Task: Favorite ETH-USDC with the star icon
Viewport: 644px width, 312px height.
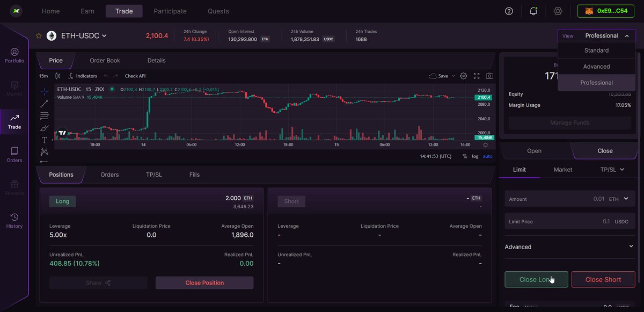Action: point(39,36)
